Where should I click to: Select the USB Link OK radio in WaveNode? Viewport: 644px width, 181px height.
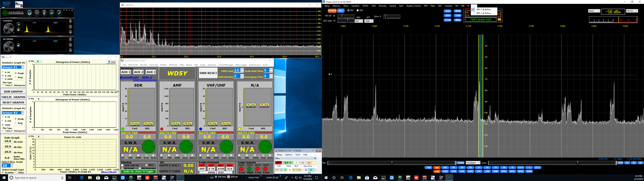(x=122, y=165)
